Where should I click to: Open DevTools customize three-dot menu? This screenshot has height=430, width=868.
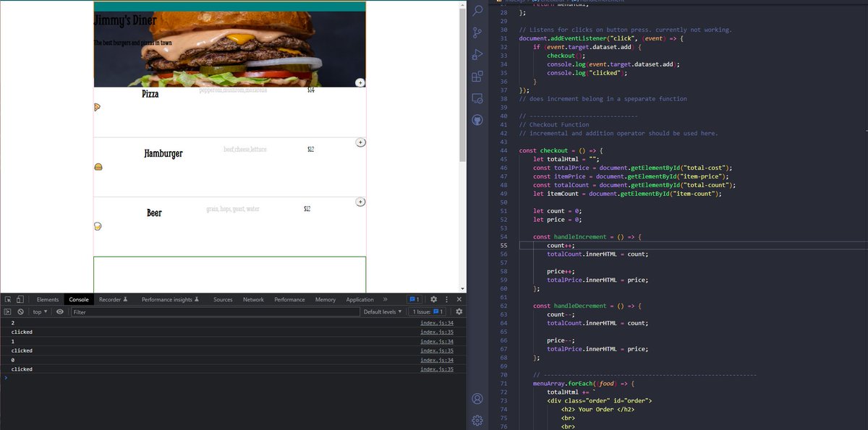click(x=446, y=299)
